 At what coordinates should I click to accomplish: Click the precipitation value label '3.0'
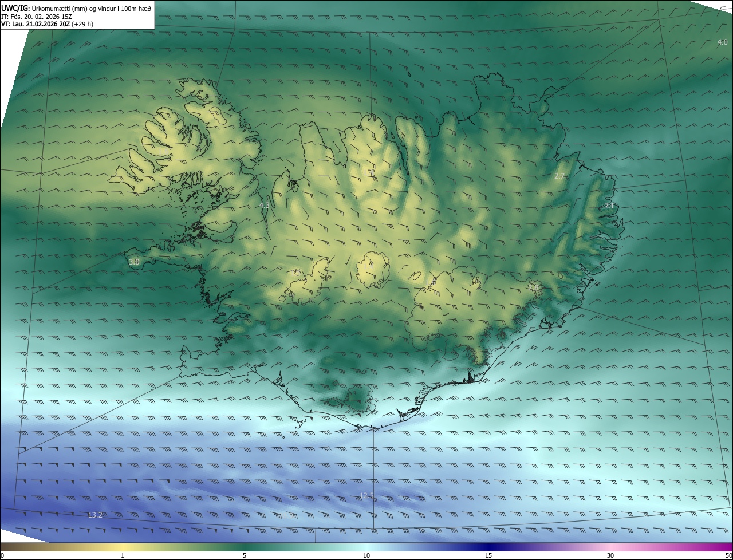coord(134,262)
